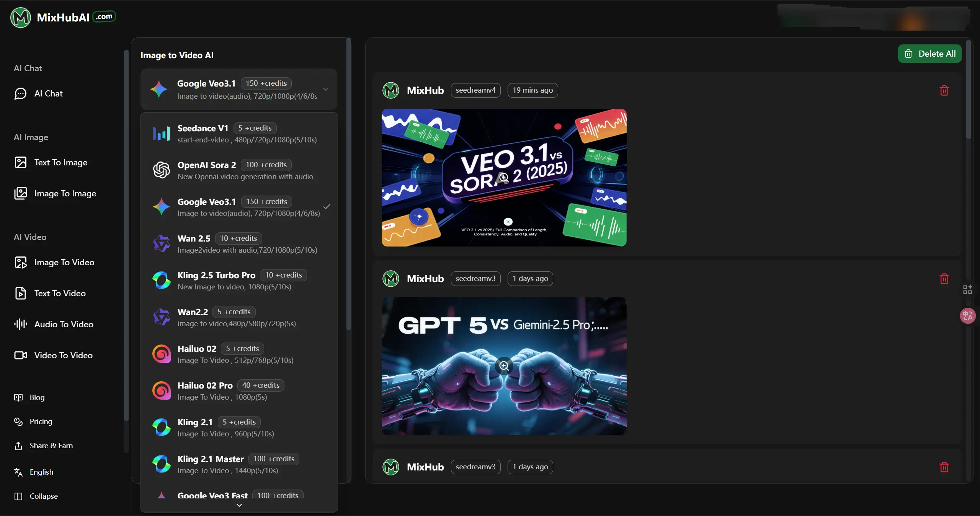Open the English language selector
Image resolution: width=980 pixels, height=516 pixels.
point(41,472)
